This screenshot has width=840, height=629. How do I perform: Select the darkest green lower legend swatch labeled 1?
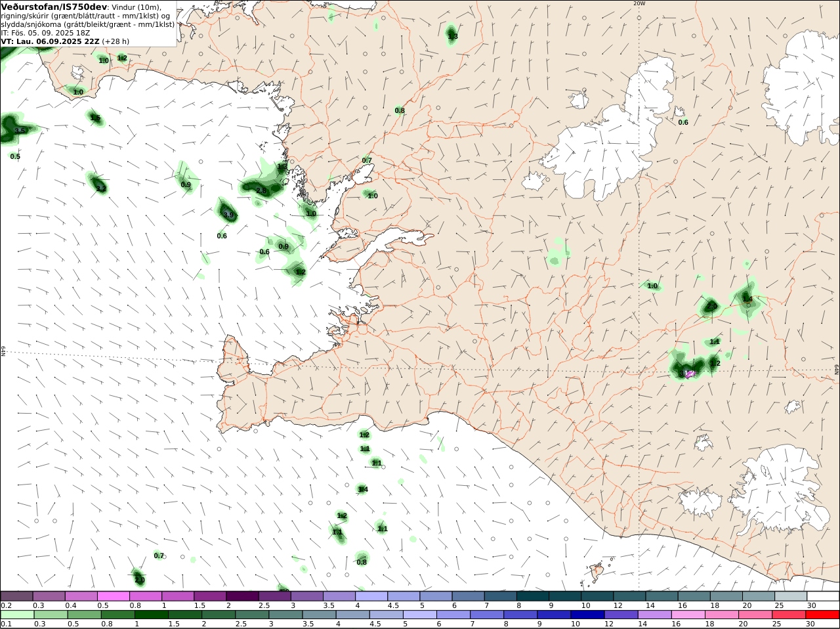pyautogui.click(x=151, y=615)
